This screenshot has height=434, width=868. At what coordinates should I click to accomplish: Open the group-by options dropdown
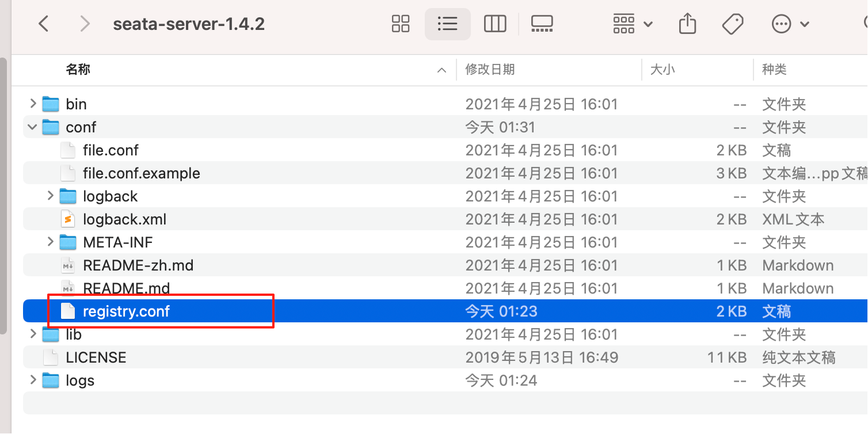click(633, 24)
